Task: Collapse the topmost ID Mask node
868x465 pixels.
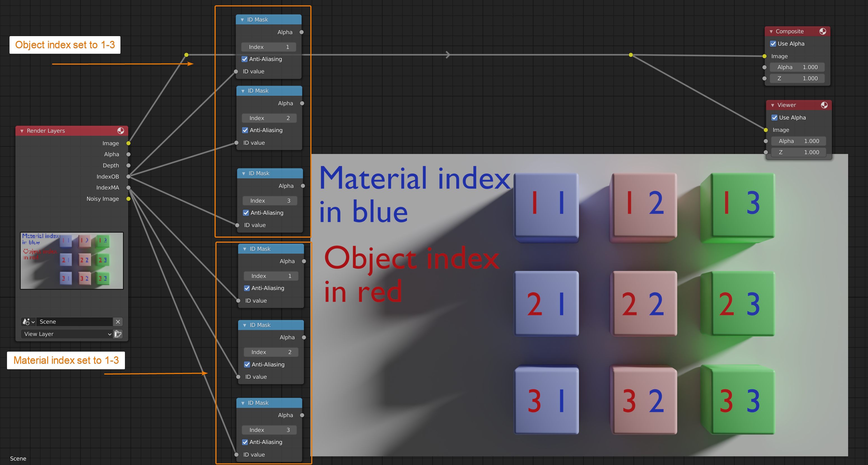Action: [x=242, y=20]
